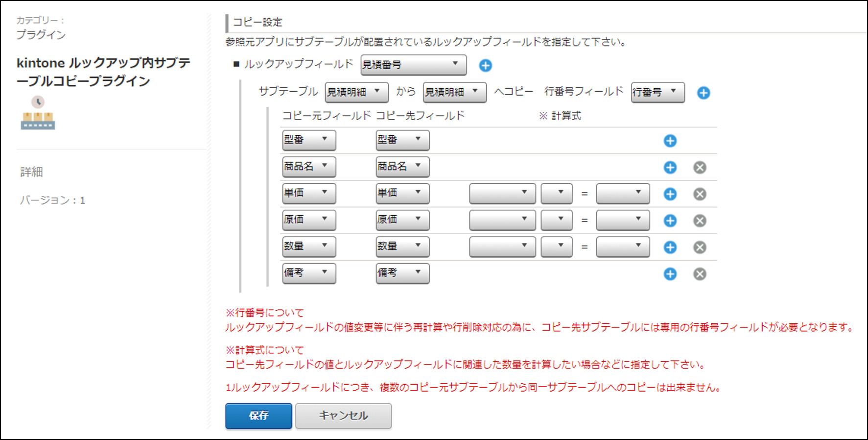Image resolution: width=868 pixels, height=440 pixels.
Task: Add a row after the 備考 mapping
Action: [670, 274]
